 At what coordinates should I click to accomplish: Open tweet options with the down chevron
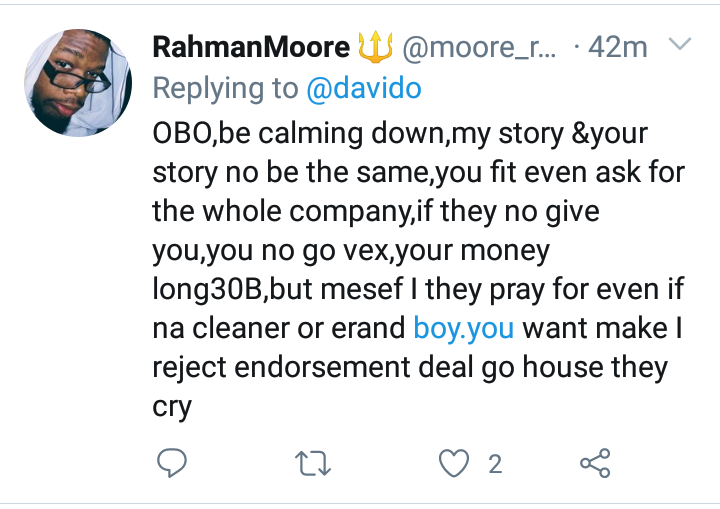(679, 45)
